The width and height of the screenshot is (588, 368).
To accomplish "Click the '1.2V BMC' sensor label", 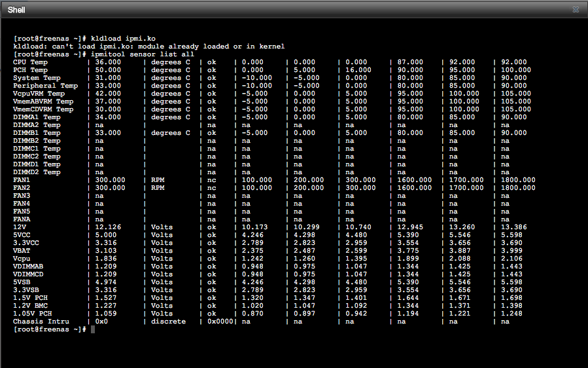I will point(30,306).
